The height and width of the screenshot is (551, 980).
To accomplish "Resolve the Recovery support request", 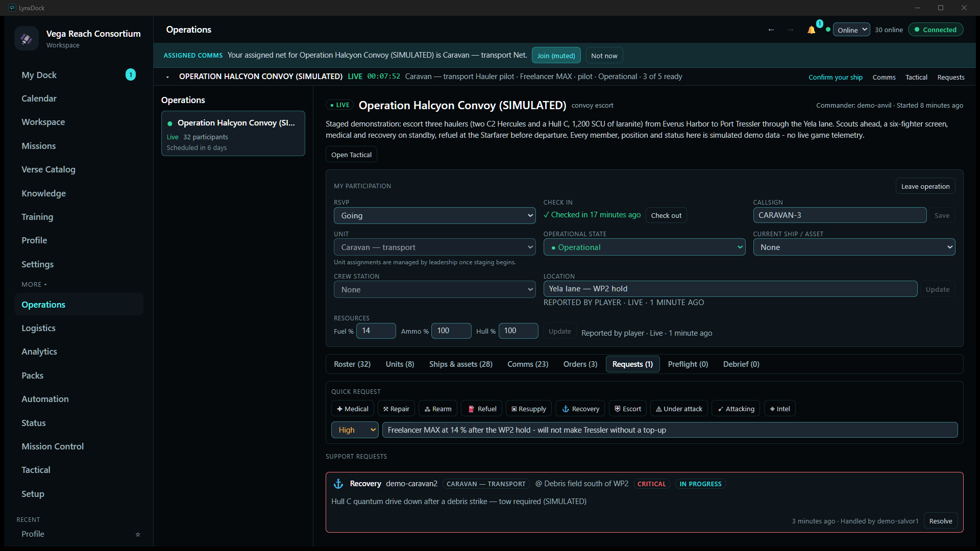I will 941,521.
